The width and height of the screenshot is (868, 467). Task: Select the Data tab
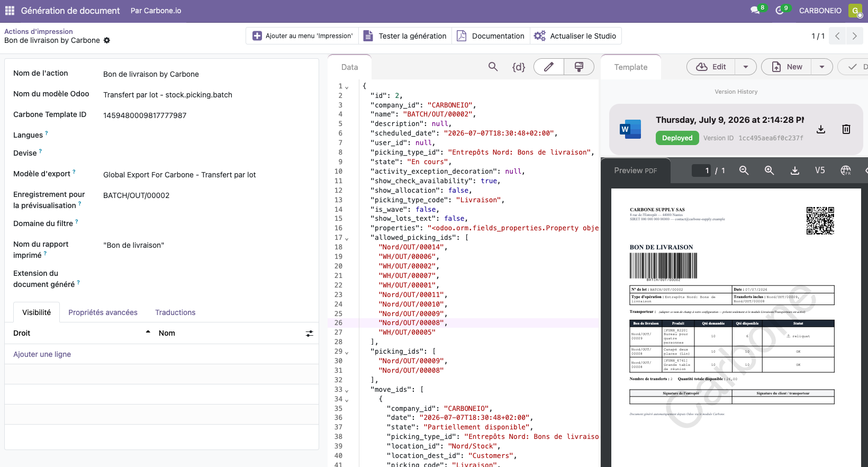[x=349, y=67]
